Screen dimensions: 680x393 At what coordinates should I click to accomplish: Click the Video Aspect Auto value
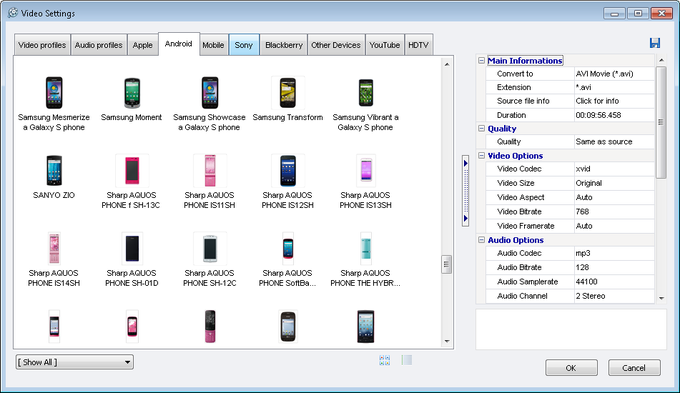click(x=614, y=197)
